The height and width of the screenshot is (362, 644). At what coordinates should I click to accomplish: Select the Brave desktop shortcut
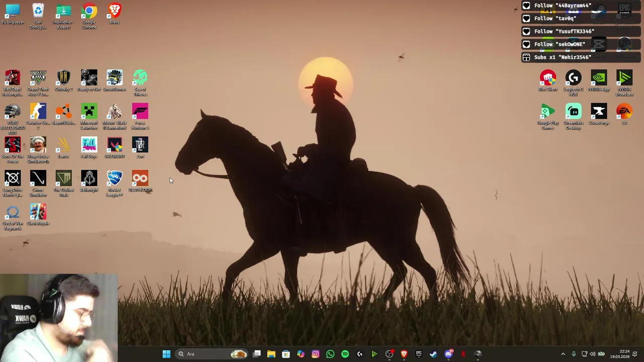114,14
